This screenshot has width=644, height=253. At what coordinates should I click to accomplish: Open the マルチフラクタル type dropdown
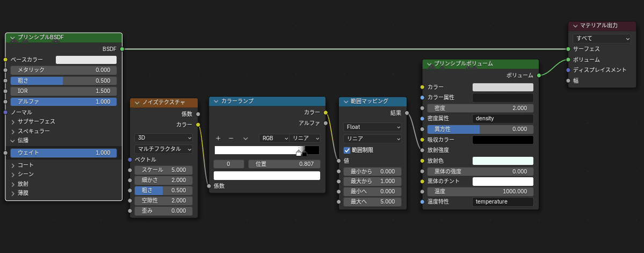(x=163, y=149)
